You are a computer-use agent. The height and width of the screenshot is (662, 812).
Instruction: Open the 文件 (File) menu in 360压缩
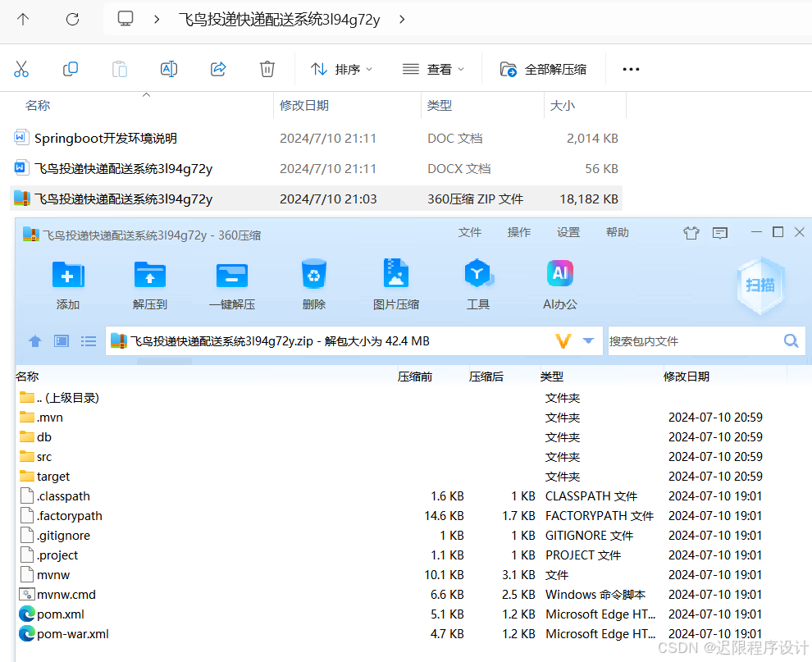pos(469,232)
